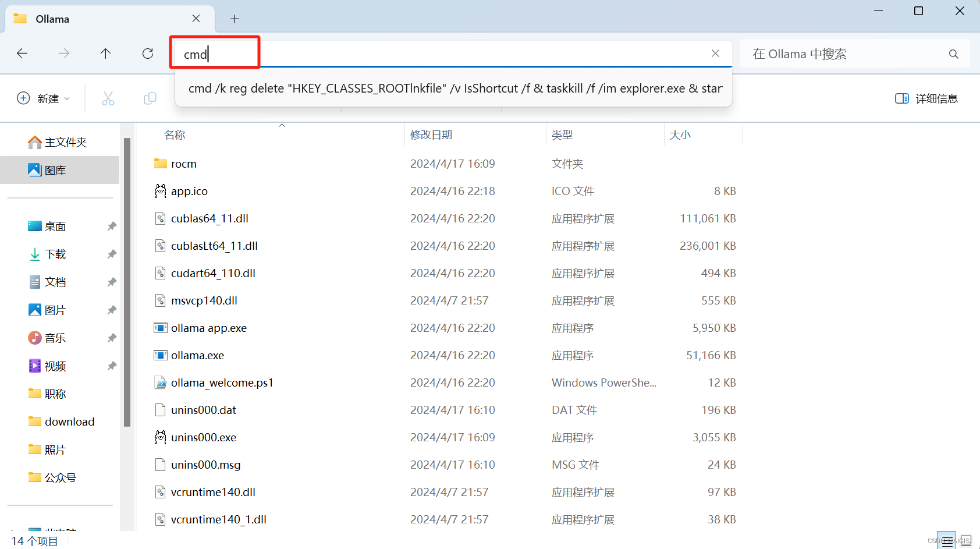
Task: Click the pin icon next to 视频
Action: point(112,366)
